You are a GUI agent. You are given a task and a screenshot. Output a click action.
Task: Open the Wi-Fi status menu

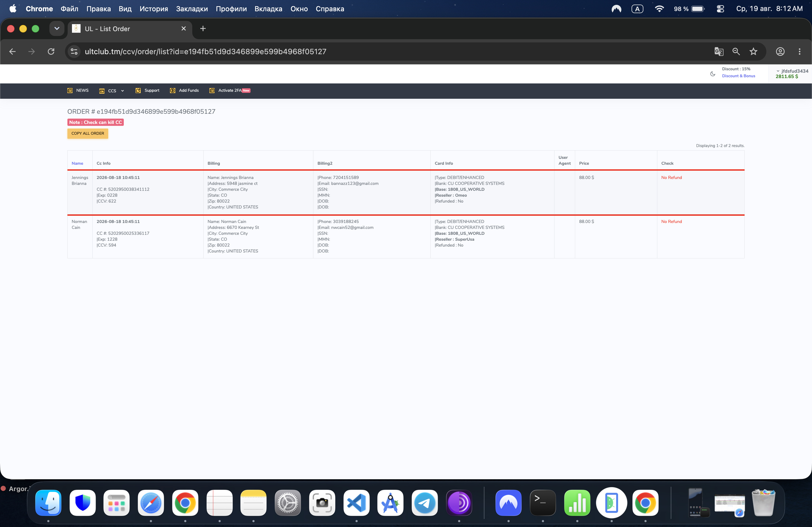(x=659, y=9)
